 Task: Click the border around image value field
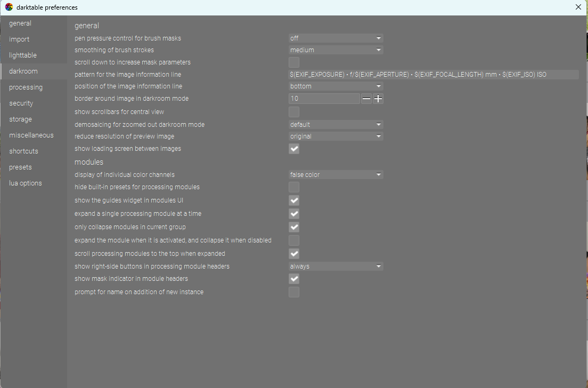point(324,99)
